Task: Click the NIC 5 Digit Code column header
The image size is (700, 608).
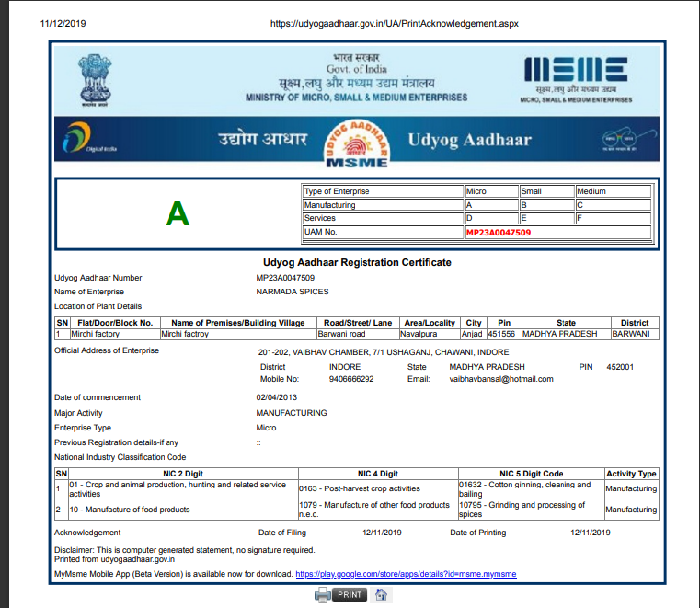Action: tap(530, 474)
